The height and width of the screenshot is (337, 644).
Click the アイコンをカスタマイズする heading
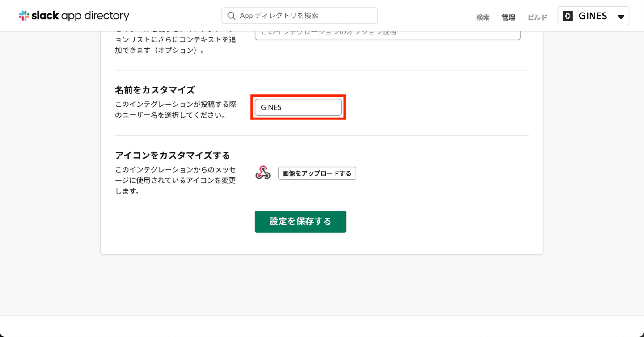pos(172,155)
